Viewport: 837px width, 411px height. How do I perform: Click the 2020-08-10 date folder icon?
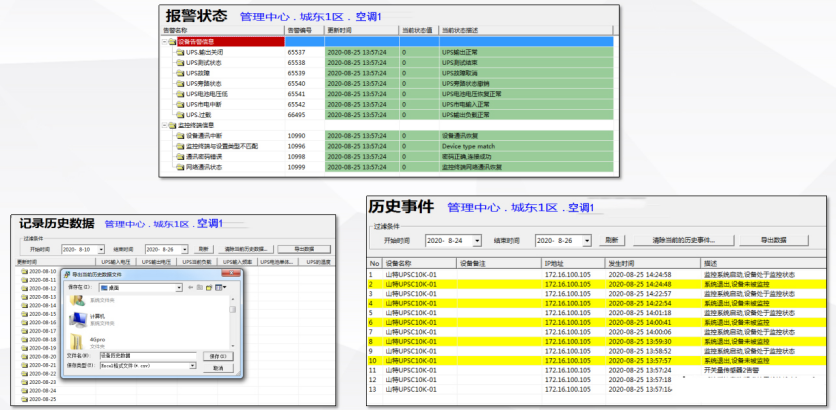25,271
